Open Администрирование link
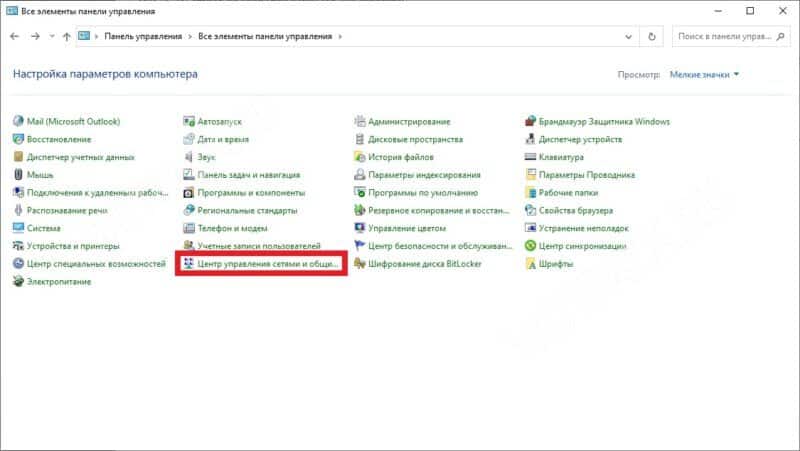 pyautogui.click(x=409, y=122)
